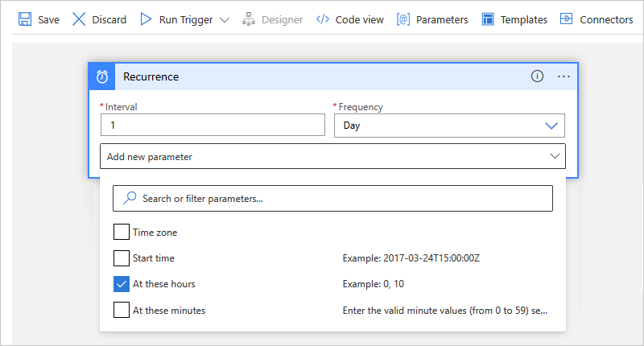Enable the Time zone checkbox
644x346 pixels.
[x=122, y=233]
